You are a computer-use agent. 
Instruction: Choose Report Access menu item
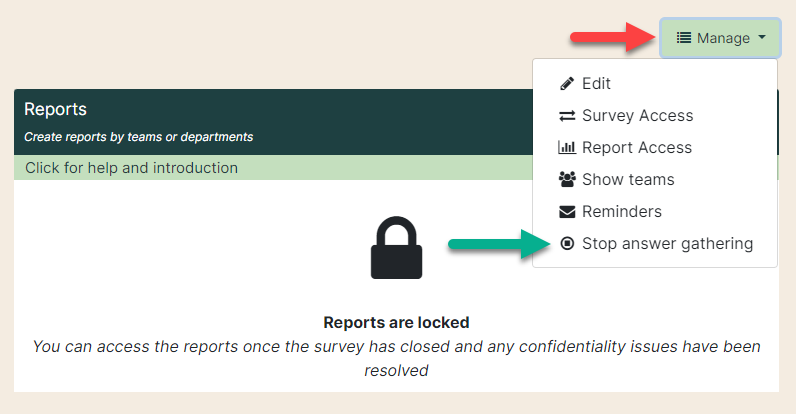click(x=655, y=148)
